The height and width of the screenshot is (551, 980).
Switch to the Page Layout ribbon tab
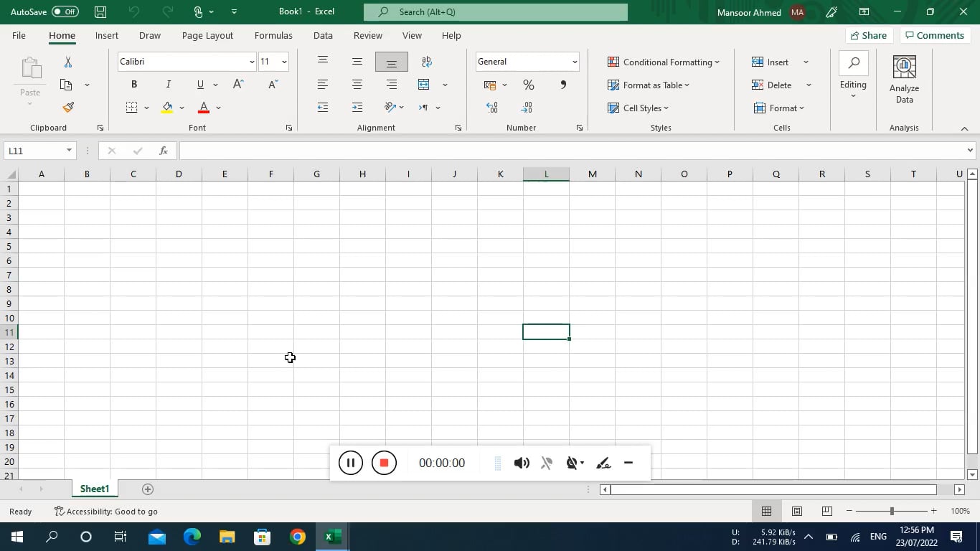pyautogui.click(x=207, y=35)
